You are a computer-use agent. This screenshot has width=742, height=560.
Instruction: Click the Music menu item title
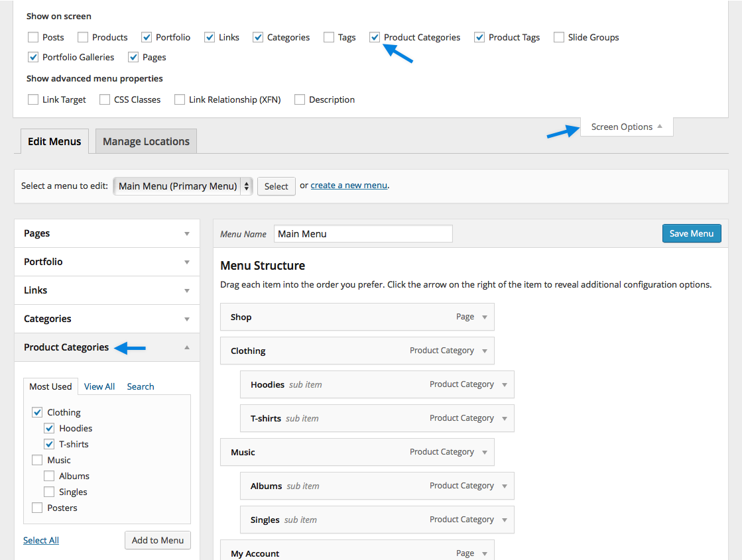(x=243, y=452)
